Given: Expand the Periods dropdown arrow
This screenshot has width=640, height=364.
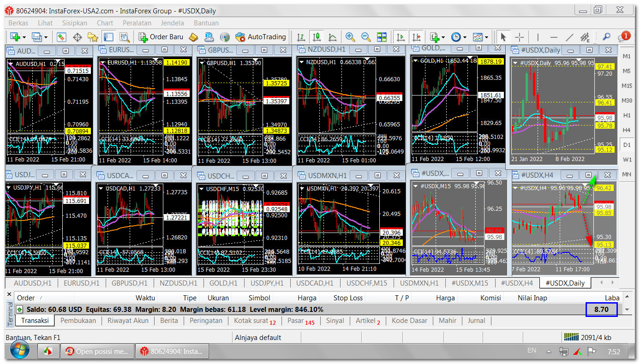Looking at the screenshot, I should [x=465, y=37].
